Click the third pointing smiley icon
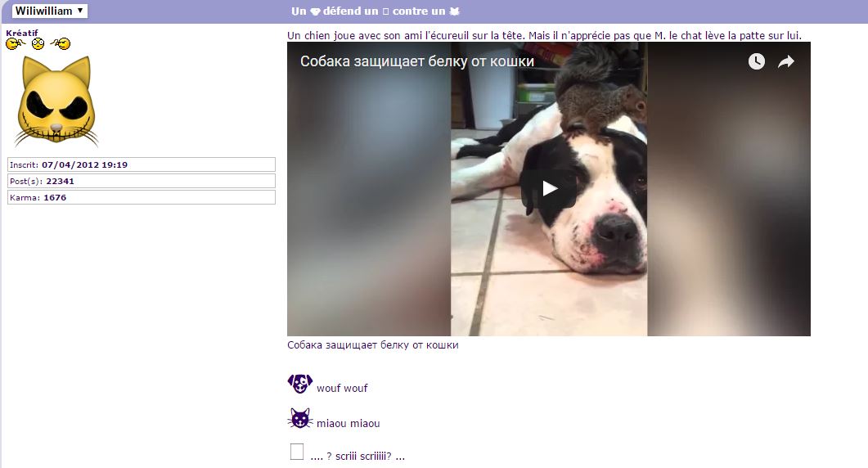This screenshot has width=868, height=468. (x=61, y=43)
